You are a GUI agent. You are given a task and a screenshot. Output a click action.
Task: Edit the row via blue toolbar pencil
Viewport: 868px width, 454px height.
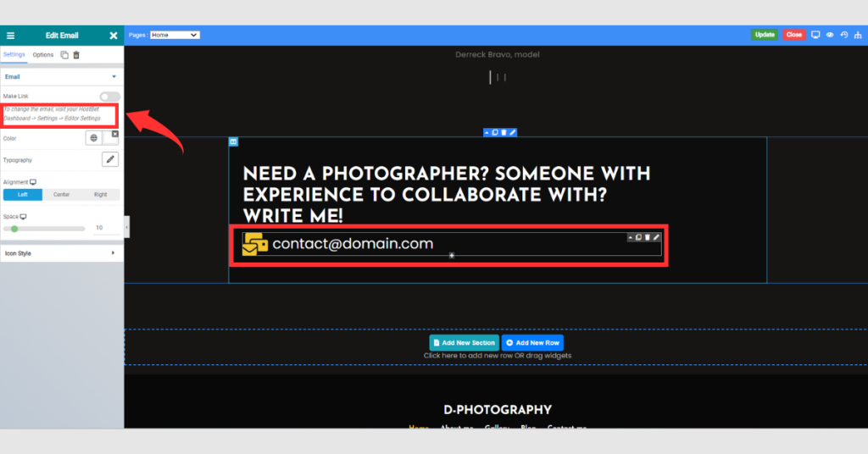pos(513,133)
